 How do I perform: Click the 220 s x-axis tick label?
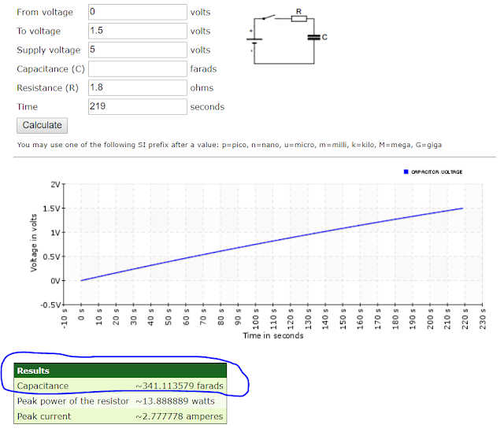pyautogui.click(x=465, y=319)
